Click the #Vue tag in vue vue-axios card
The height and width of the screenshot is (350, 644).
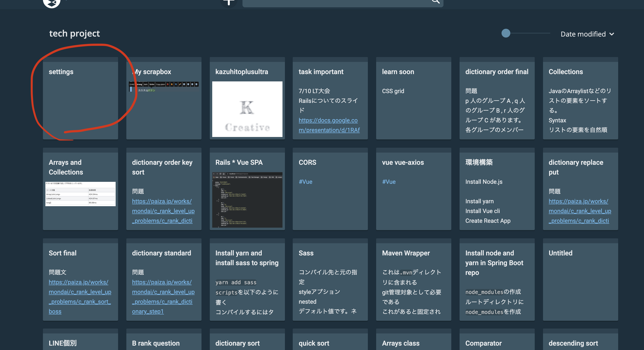[389, 182]
